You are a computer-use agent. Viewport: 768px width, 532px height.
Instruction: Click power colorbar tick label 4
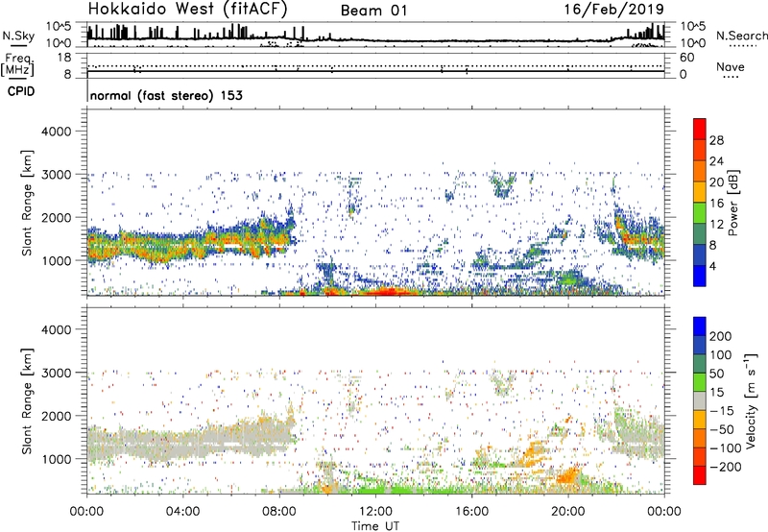712,266
